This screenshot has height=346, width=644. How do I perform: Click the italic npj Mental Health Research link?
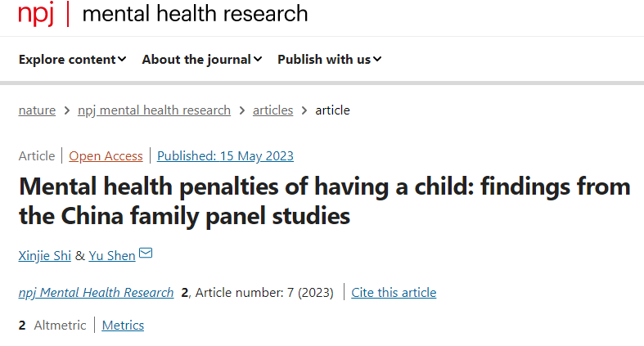tap(96, 293)
